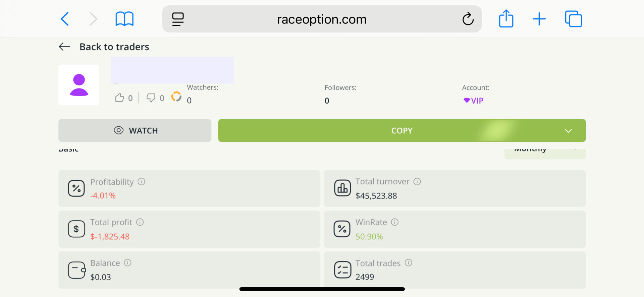Open a new browser tab

[x=539, y=19]
